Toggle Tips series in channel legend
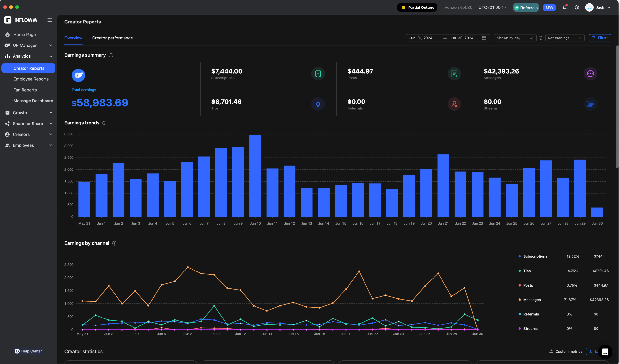 click(527, 271)
